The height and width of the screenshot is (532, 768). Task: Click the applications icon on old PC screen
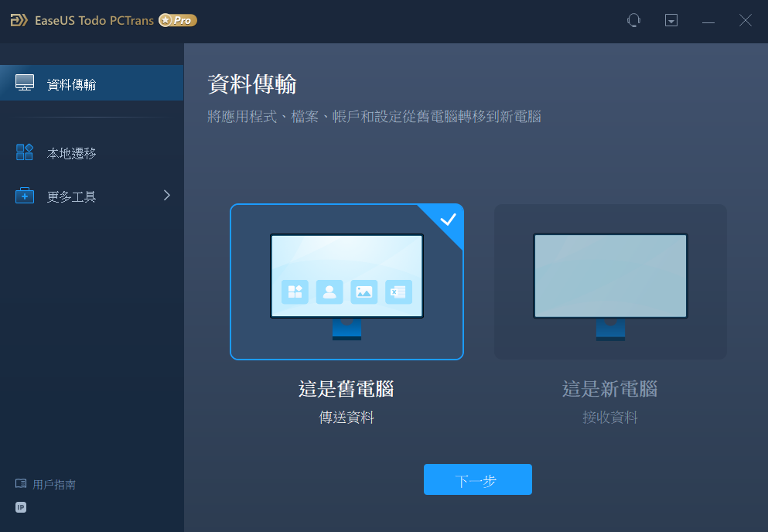click(x=295, y=292)
